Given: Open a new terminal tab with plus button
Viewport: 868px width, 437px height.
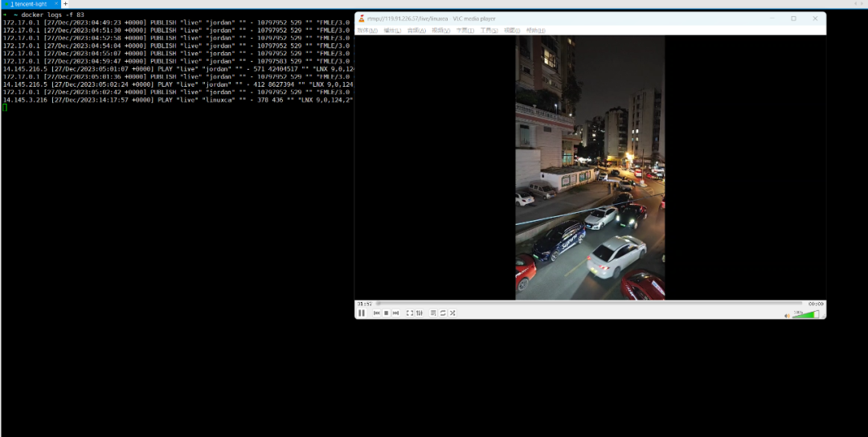Looking at the screenshot, I should click(65, 4).
